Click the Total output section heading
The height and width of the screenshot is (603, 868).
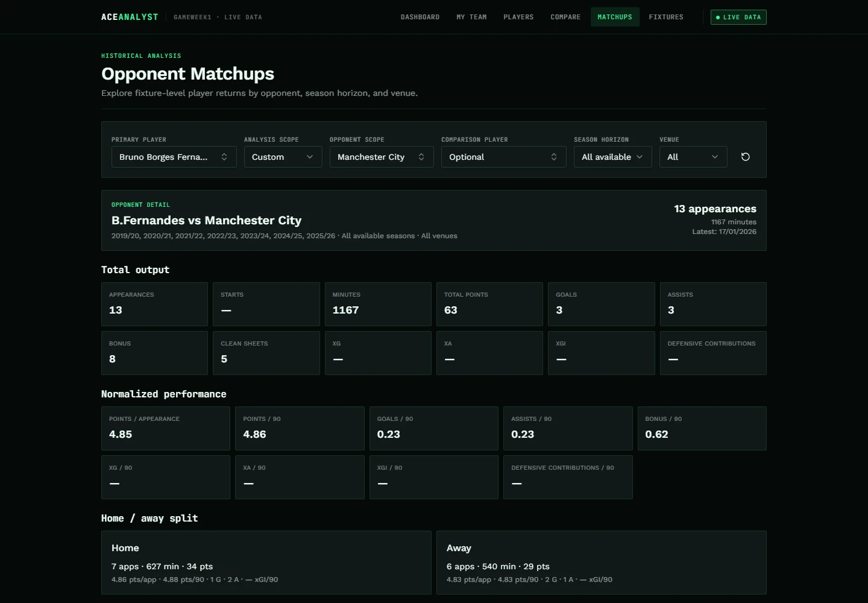coord(135,270)
